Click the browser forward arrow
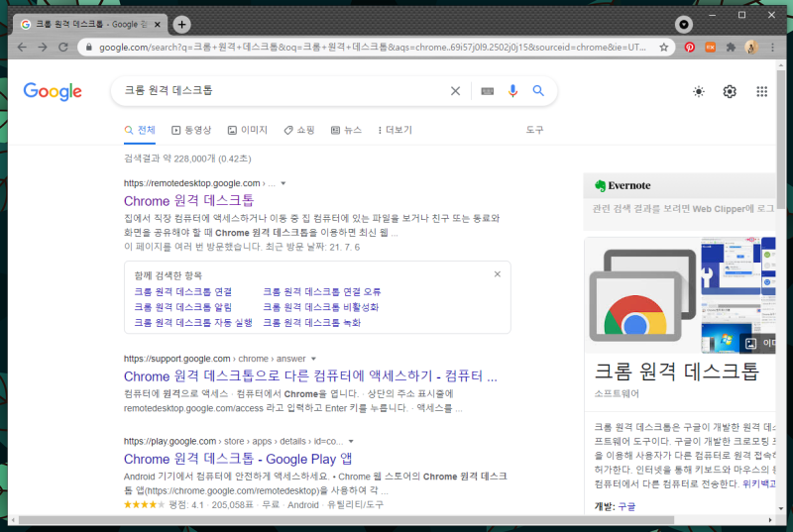Viewport: 793px width, 532px height. [43, 47]
